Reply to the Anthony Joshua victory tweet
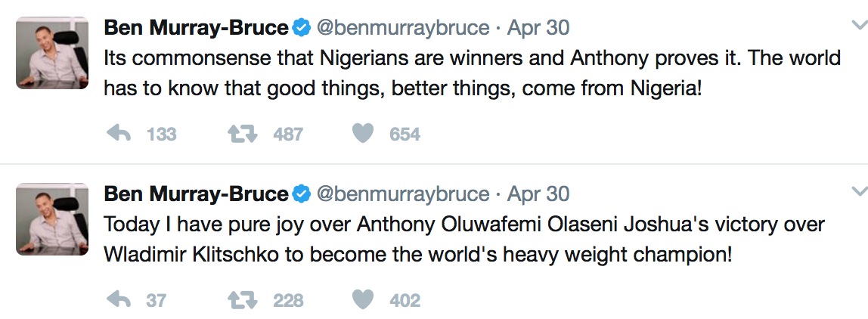Image resolution: width=868 pixels, height=319 pixels. pyautogui.click(x=119, y=300)
